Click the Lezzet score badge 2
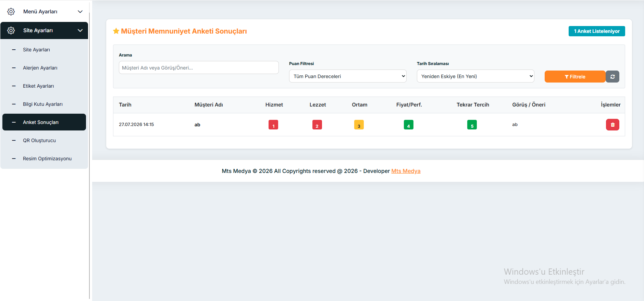The image size is (644, 301). click(x=317, y=125)
